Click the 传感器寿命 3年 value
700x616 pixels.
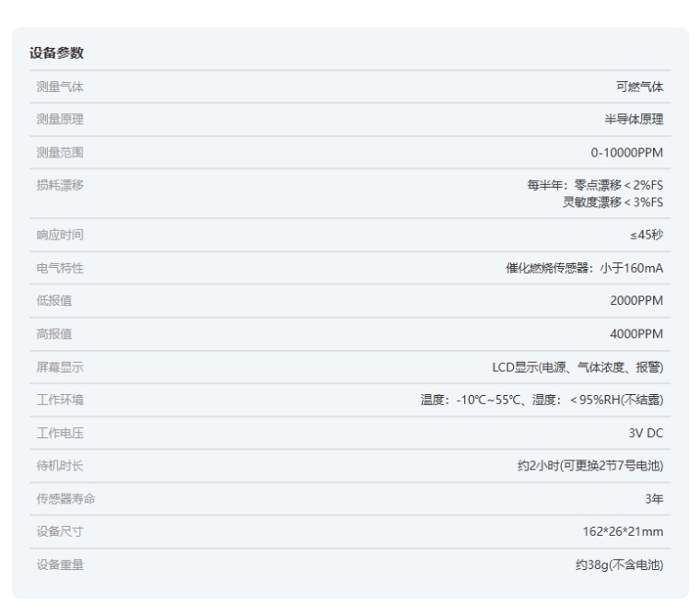point(654,499)
